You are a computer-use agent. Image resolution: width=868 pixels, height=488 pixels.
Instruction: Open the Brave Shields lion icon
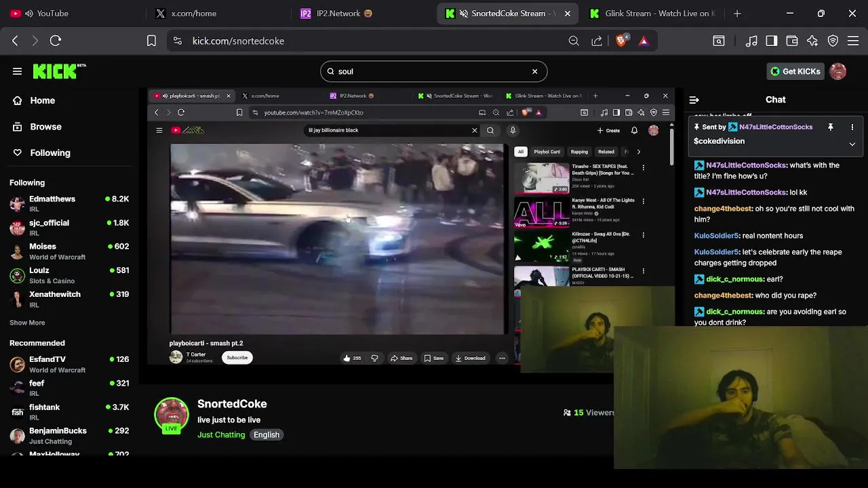(621, 41)
